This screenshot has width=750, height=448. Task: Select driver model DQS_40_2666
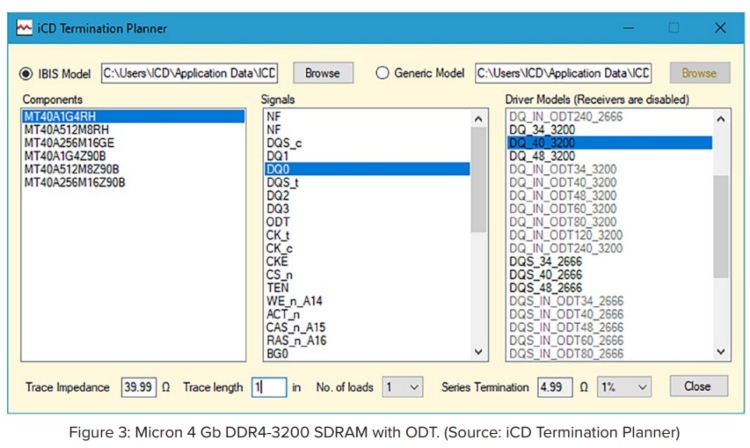(x=610, y=275)
